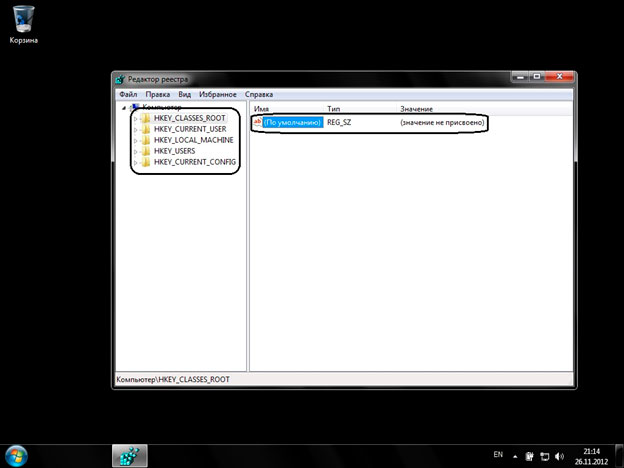Open the Избранное menu
Viewport: 624px width, 468px height.
click(x=216, y=94)
